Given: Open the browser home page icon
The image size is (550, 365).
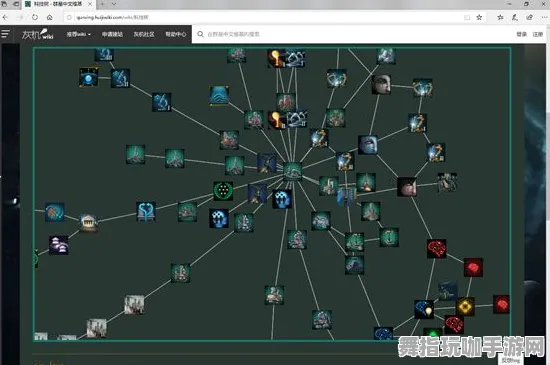Looking at the screenshot, I should (x=49, y=17).
